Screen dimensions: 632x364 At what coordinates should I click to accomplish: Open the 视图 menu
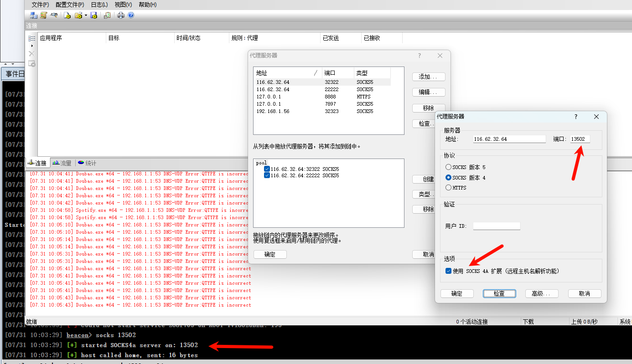[x=123, y=5]
